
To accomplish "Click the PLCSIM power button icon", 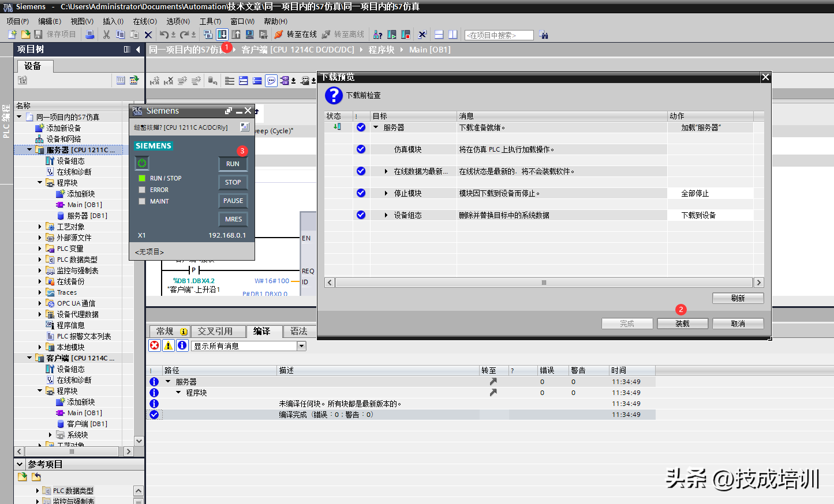I will [x=142, y=163].
